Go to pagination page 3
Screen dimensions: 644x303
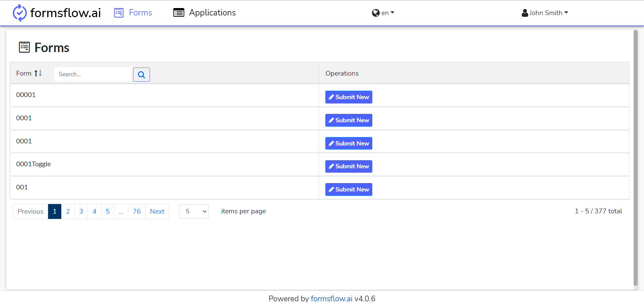pos(81,211)
